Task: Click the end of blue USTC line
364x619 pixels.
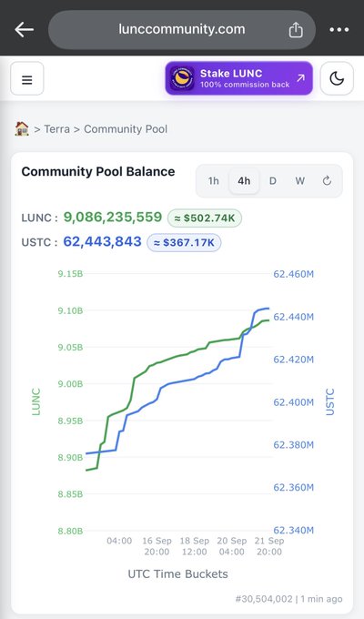Action: tap(268, 309)
